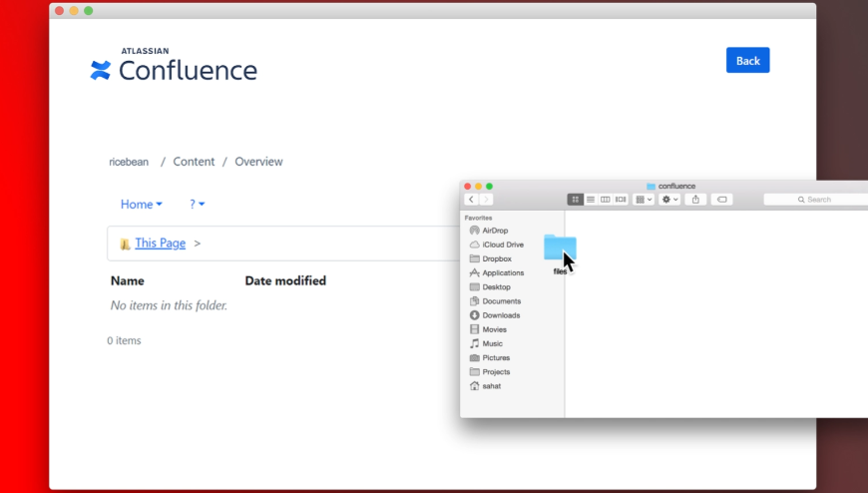Click the Atlassian Confluence logo
Image resolution: width=868 pixels, height=493 pixels.
click(x=174, y=65)
